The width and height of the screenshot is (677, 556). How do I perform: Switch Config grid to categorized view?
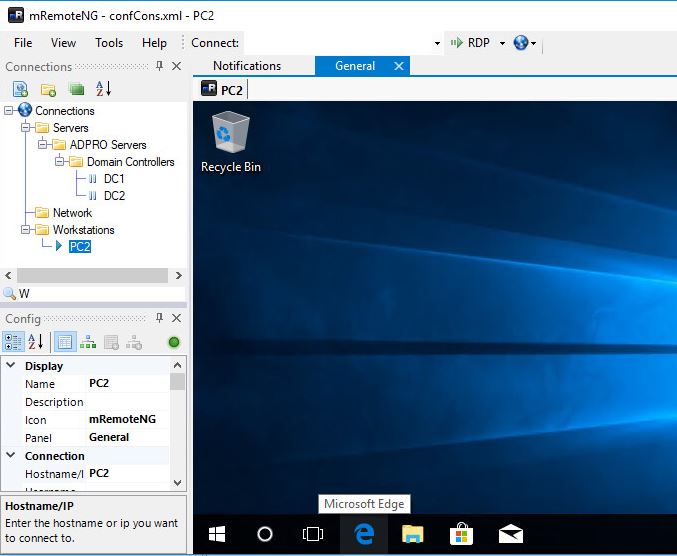[13, 342]
